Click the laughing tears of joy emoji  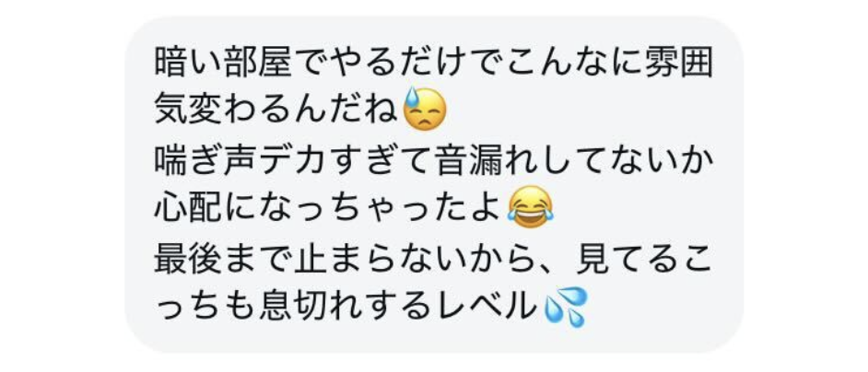pos(531,207)
